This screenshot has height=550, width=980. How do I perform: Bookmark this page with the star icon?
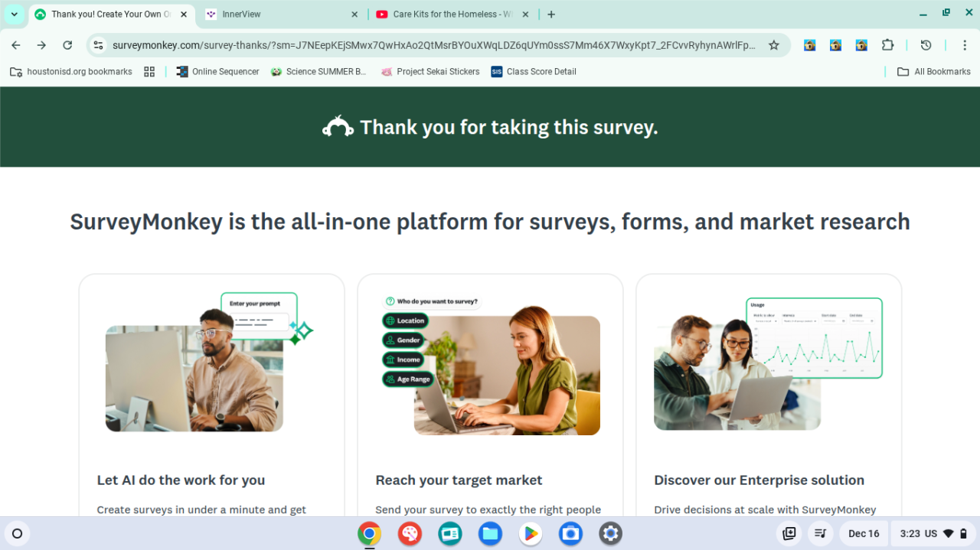(x=774, y=45)
